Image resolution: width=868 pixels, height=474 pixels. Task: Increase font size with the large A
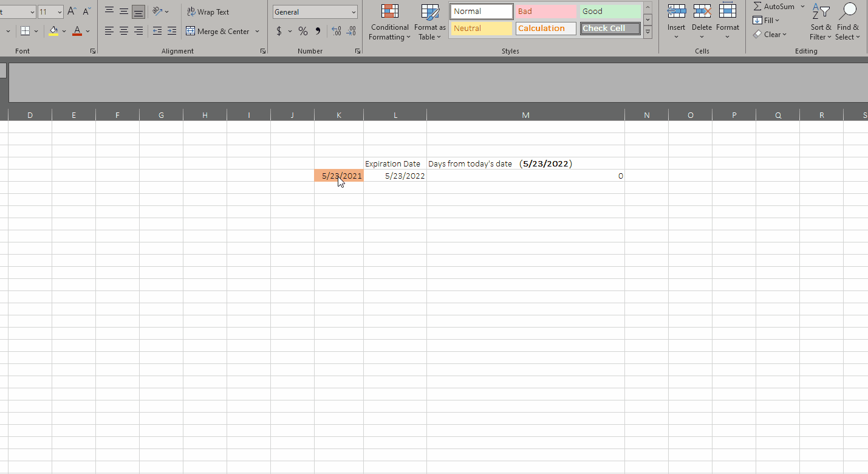[72, 12]
